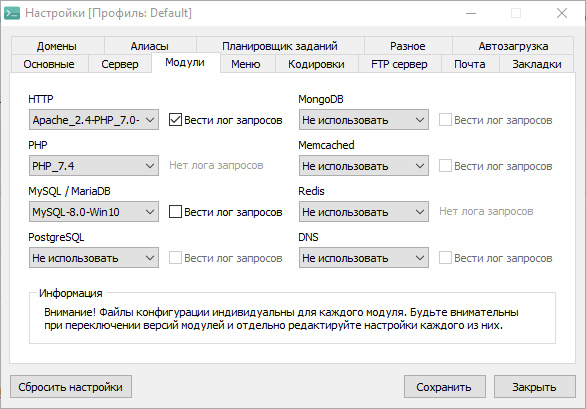Click the Сохранить button
Image resolution: width=586 pixels, height=409 pixels.
(445, 387)
